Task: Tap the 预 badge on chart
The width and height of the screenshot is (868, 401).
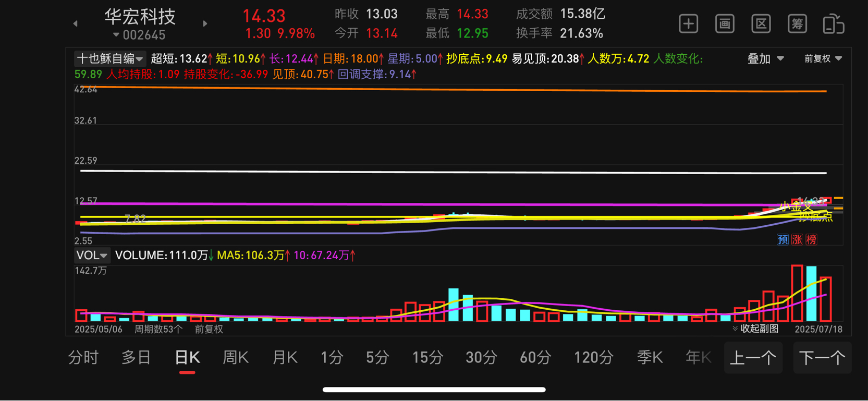Action: click(x=783, y=239)
